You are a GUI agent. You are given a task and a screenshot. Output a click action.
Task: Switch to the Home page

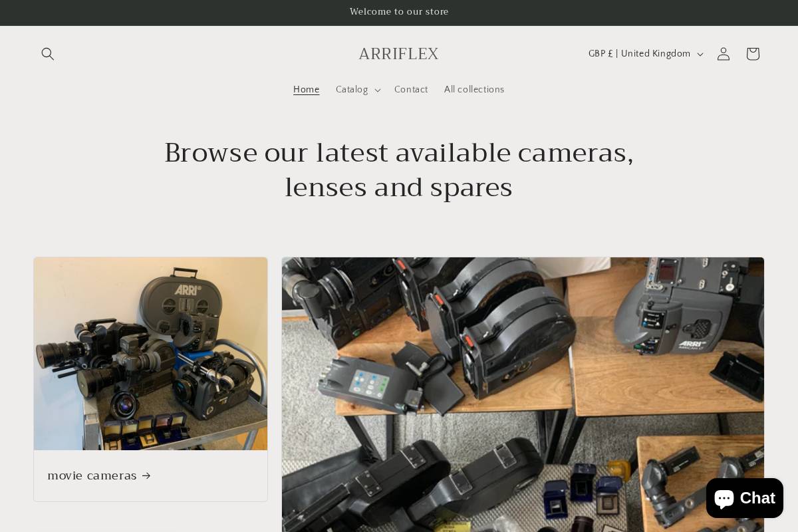coord(306,90)
